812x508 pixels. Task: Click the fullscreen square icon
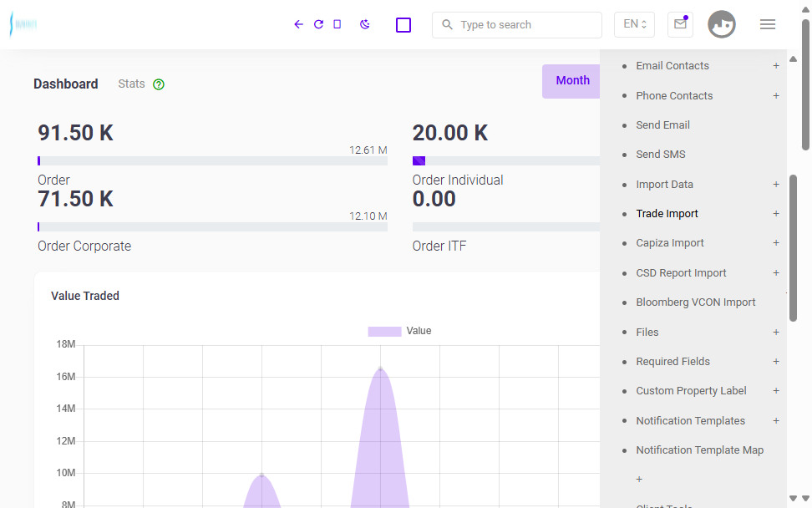click(x=403, y=25)
